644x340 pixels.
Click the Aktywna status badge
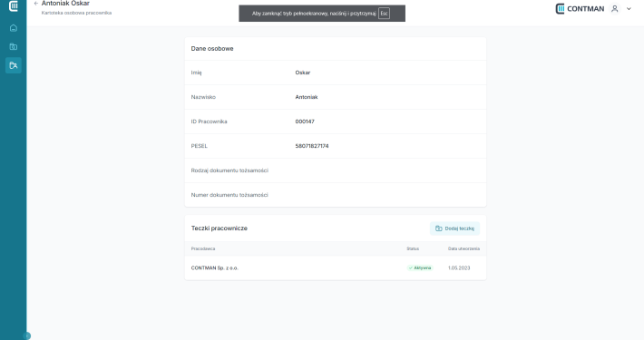420,267
